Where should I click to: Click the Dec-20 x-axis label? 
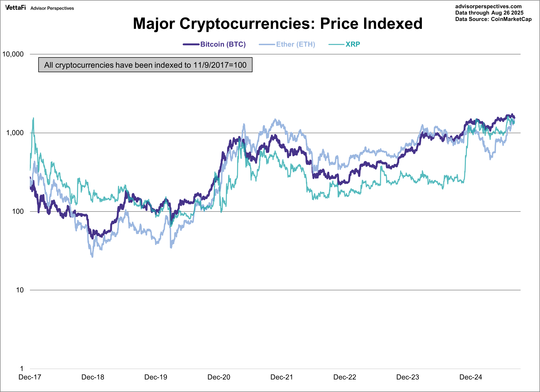coord(219,377)
